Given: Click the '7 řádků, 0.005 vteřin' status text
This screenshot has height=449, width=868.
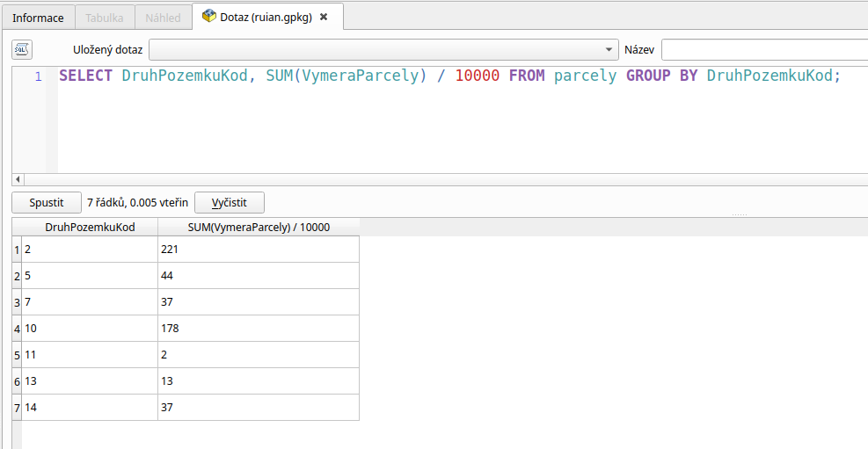Looking at the screenshot, I should [x=138, y=203].
